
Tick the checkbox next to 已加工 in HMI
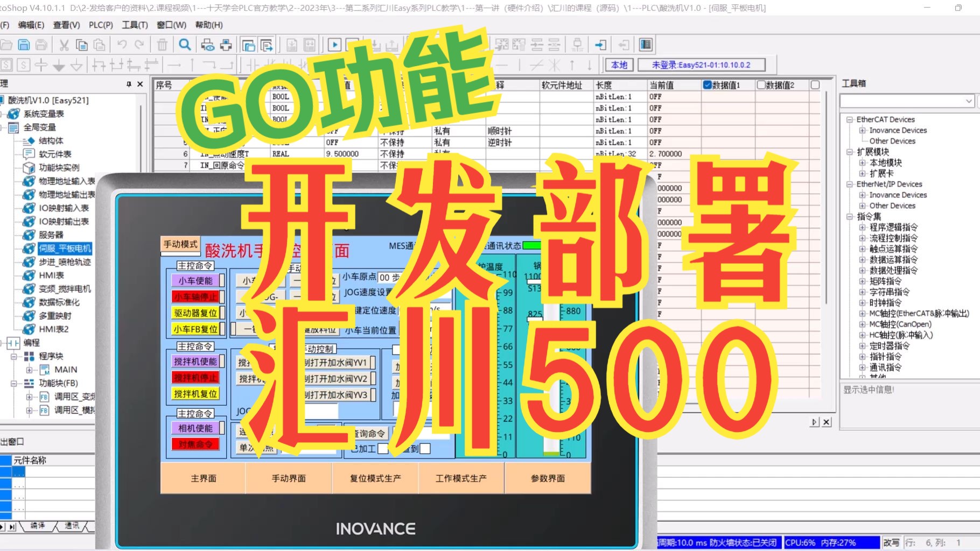tap(383, 449)
